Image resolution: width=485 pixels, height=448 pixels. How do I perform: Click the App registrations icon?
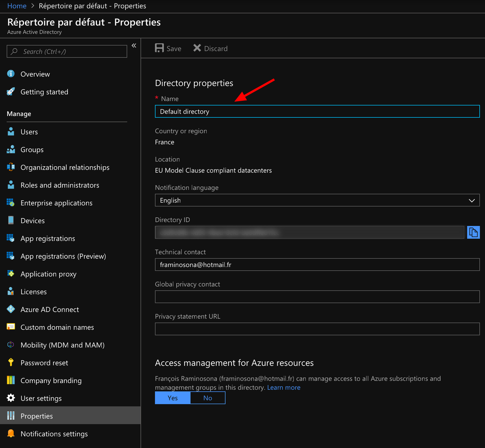click(x=11, y=238)
